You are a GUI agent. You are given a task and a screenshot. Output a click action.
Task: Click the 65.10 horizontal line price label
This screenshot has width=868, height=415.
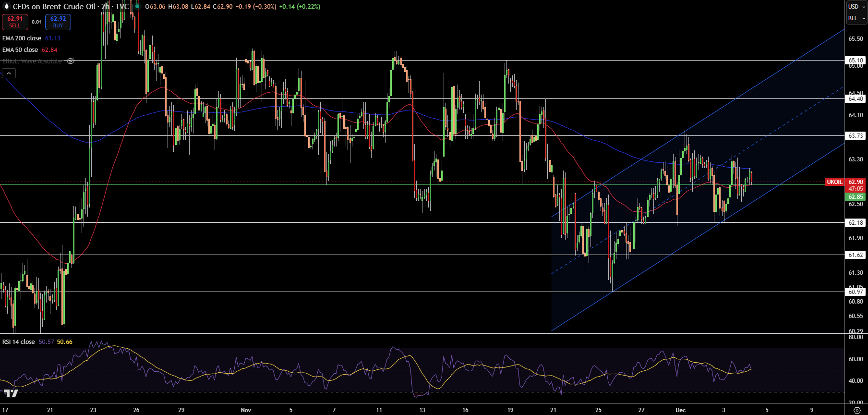(x=855, y=61)
